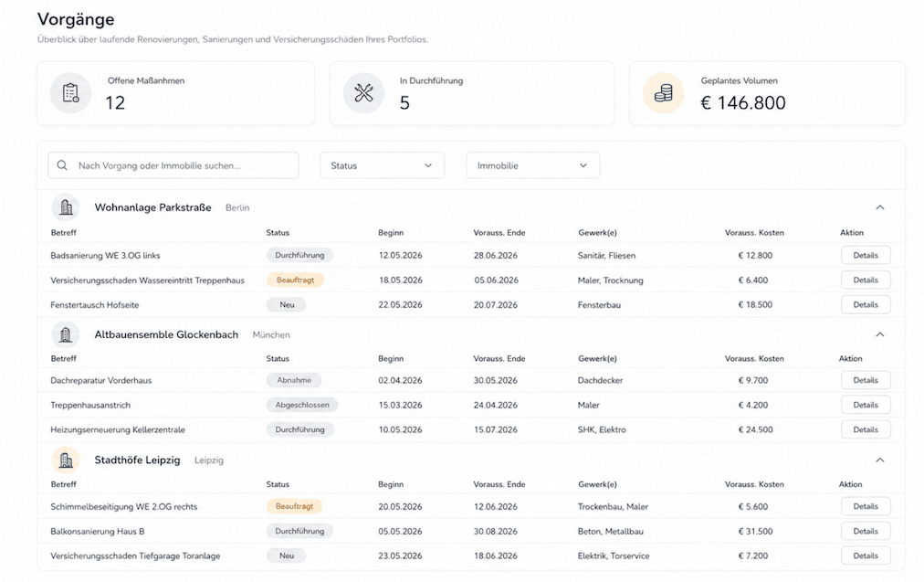Click the tools icon in In Durchführung card

point(363,93)
